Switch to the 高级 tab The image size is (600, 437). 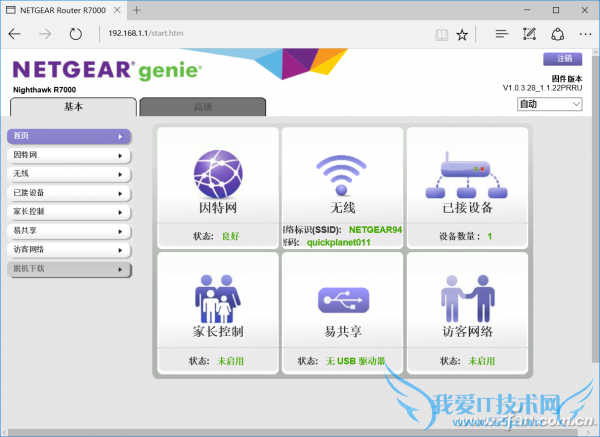203,107
